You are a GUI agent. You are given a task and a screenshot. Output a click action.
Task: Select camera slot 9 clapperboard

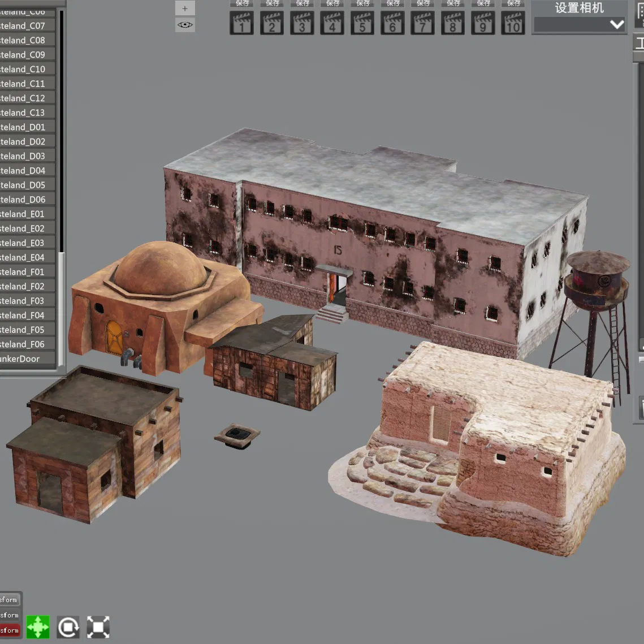point(483,23)
